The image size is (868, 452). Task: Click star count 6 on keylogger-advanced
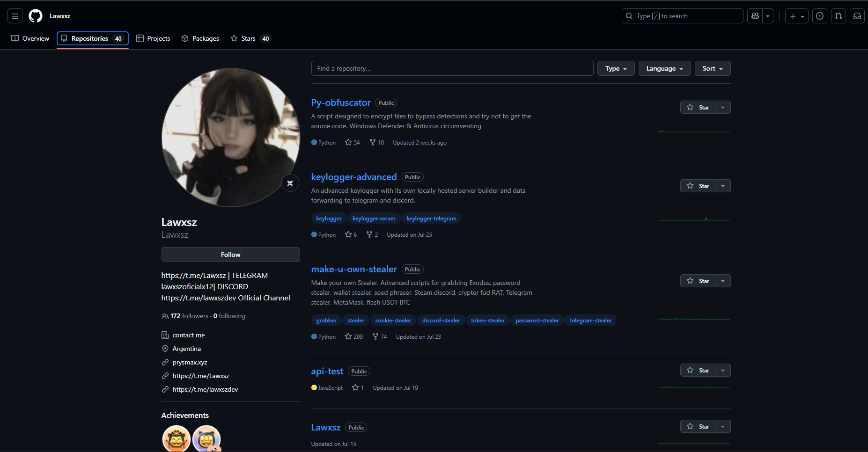(x=351, y=234)
